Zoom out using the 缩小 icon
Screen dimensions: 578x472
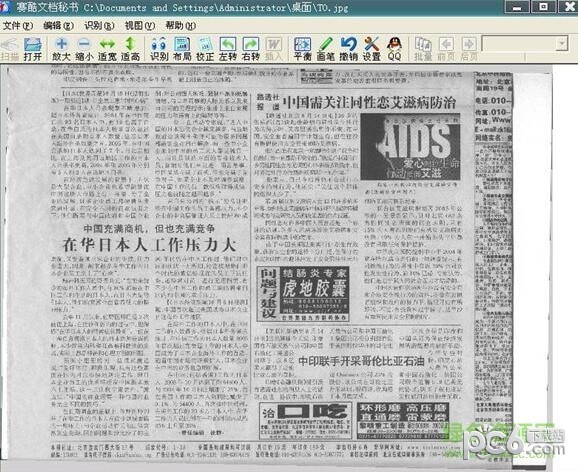(84, 49)
